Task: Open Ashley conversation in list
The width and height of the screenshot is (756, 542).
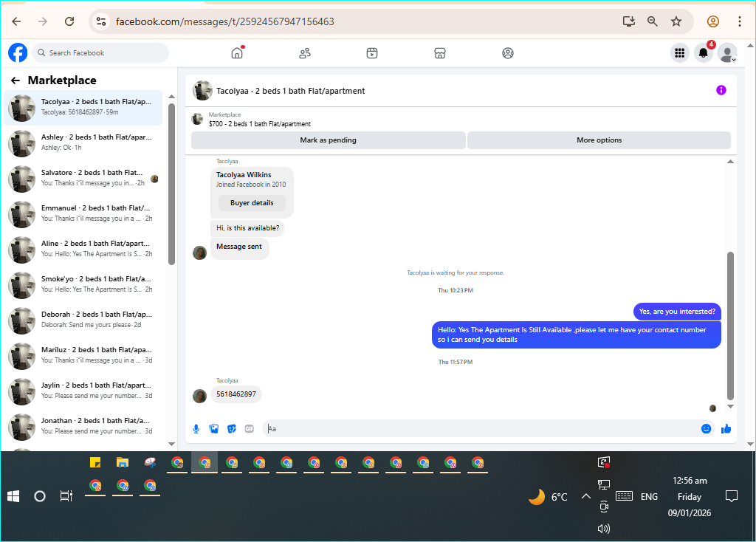Action: [83, 143]
